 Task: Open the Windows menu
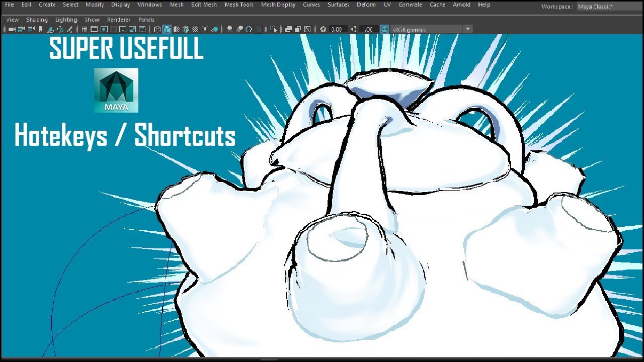click(149, 5)
